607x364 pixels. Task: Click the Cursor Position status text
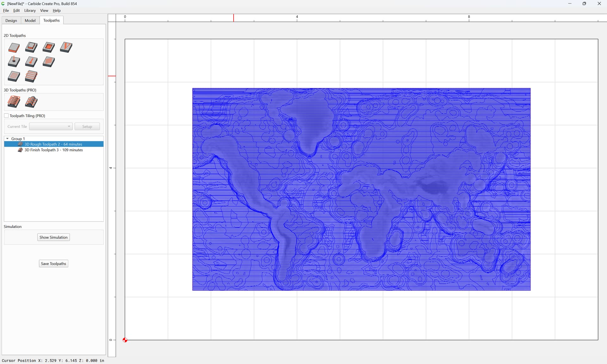(x=53, y=361)
